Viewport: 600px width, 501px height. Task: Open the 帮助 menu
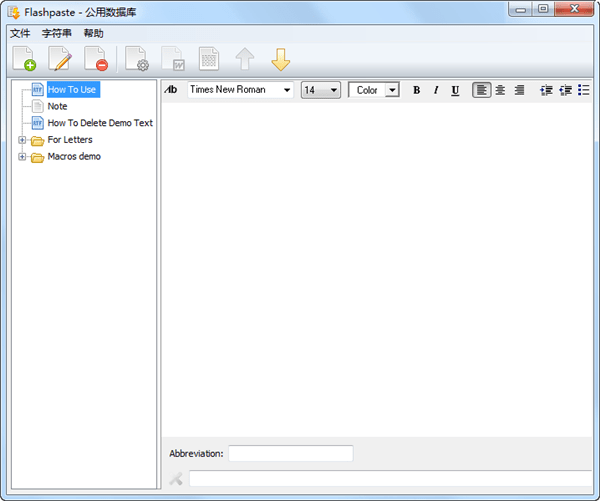coord(93,33)
